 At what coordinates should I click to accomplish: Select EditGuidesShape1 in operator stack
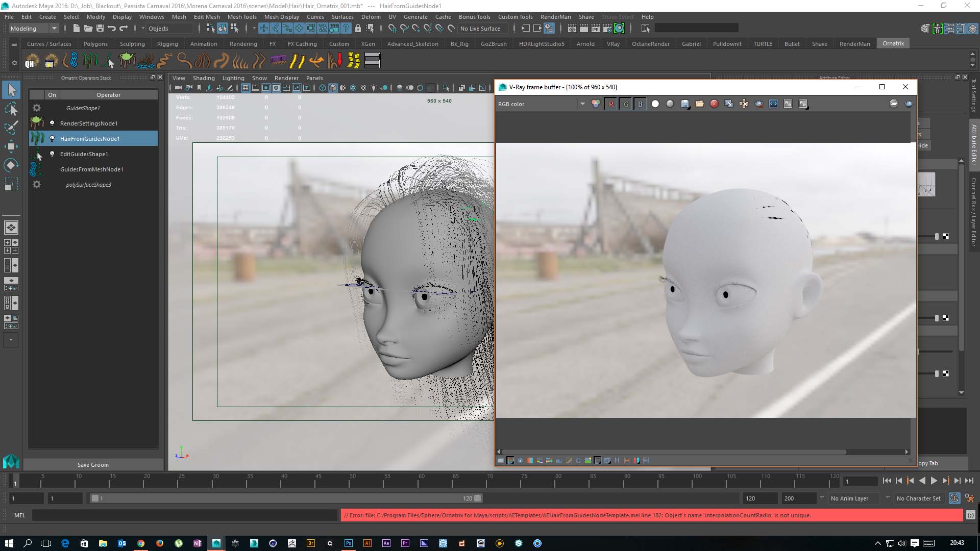coord(84,154)
